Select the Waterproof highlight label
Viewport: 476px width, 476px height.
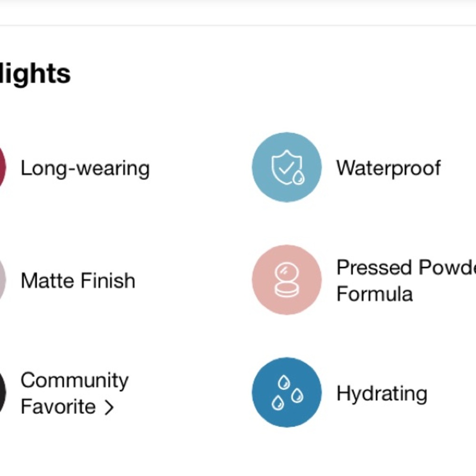click(388, 168)
